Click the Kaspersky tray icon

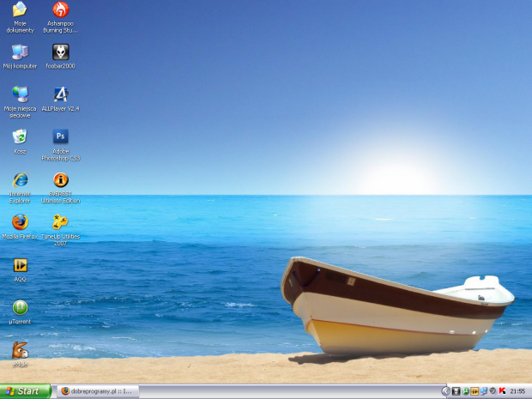coord(502,391)
